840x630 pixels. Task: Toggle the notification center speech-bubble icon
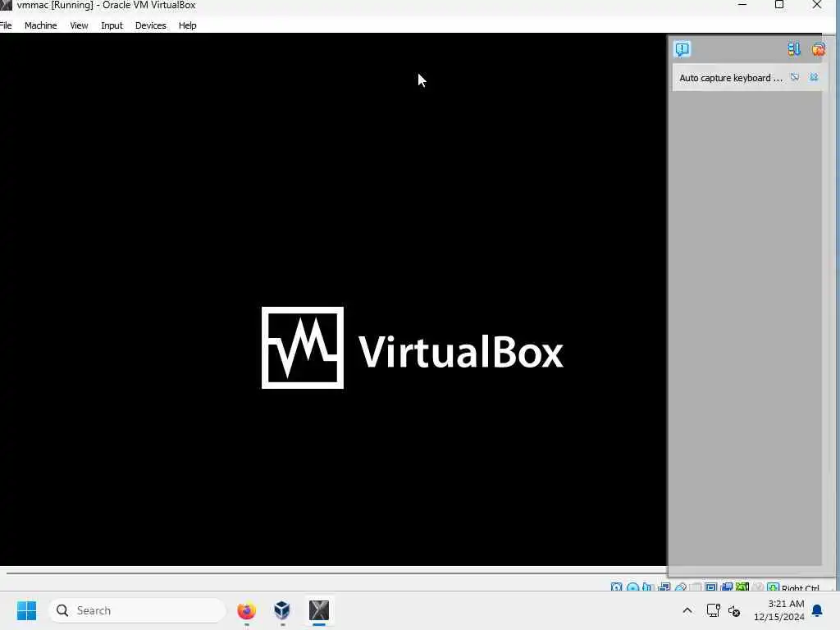pos(682,49)
